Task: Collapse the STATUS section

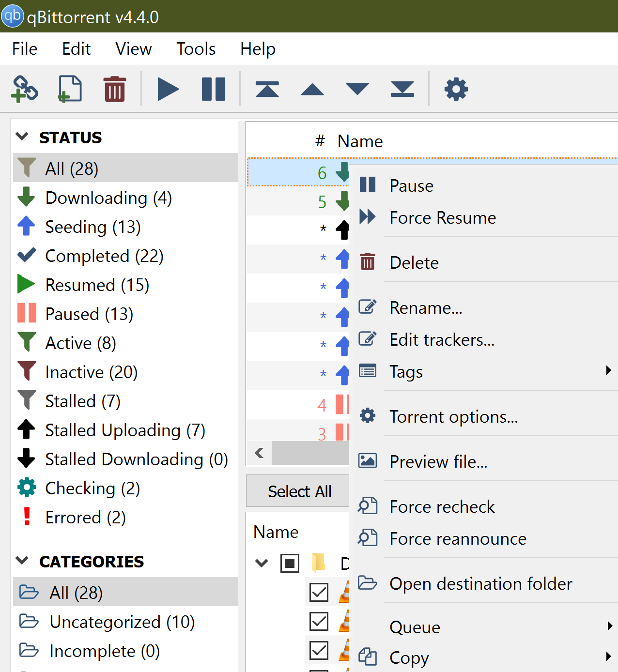Action: click(22, 137)
